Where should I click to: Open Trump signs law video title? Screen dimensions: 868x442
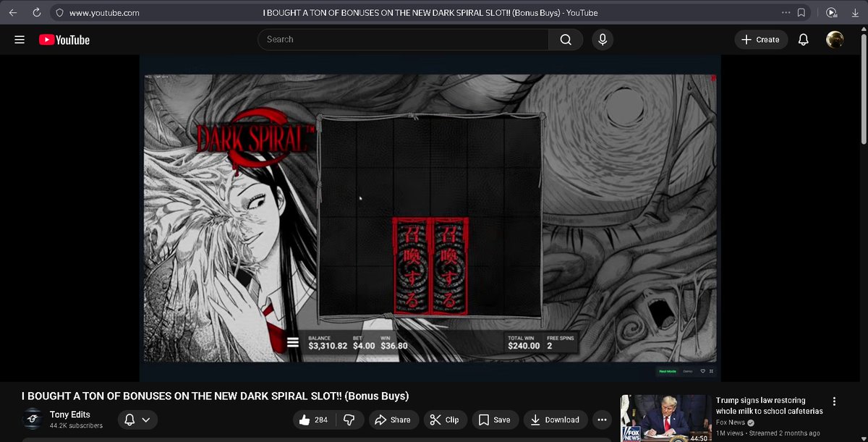[x=770, y=406]
